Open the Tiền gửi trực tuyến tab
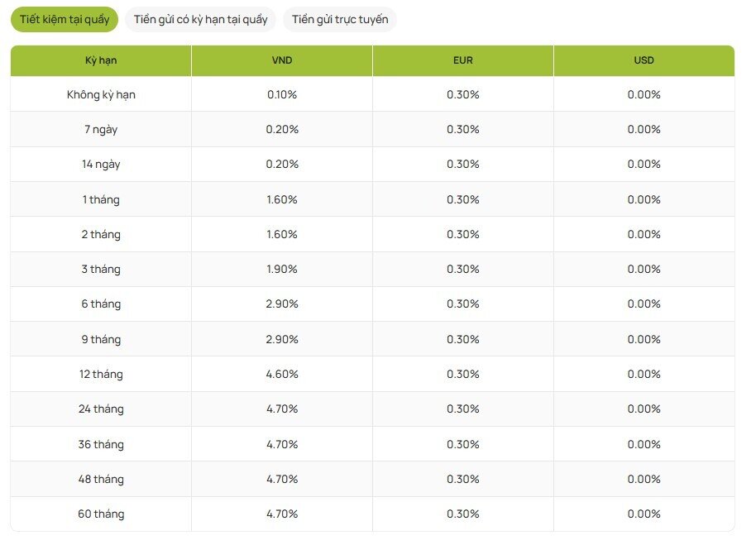Image resolution: width=756 pixels, height=545 pixels. pos(340,20)
